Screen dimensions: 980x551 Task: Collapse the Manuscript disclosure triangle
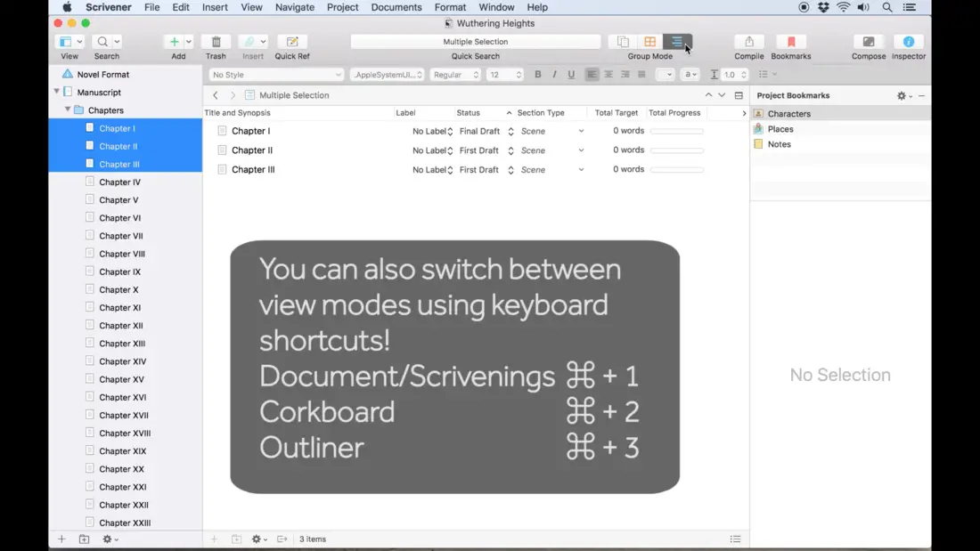[x=56, y=92]
